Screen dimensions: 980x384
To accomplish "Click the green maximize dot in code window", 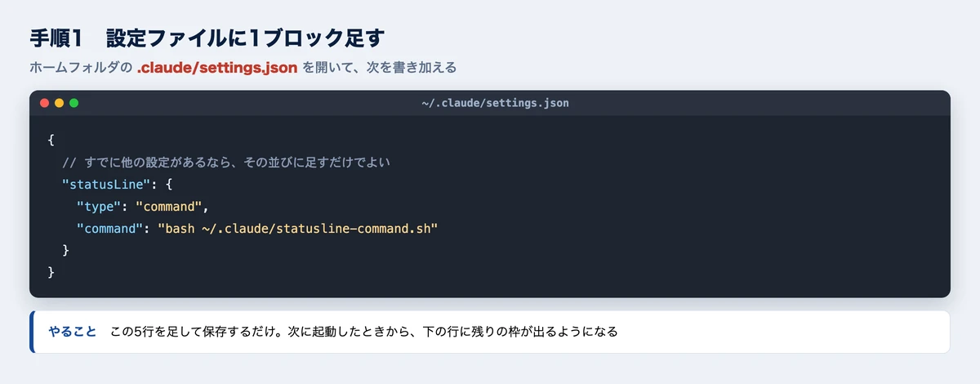I will [73, 103].
